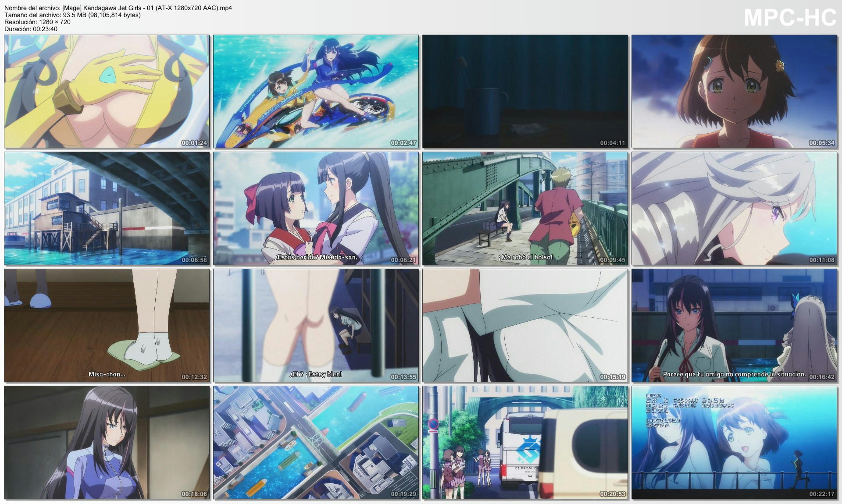Select thumbnail subtitled '¿Eh? ¡Estoy bien!'

click(316, 326)
